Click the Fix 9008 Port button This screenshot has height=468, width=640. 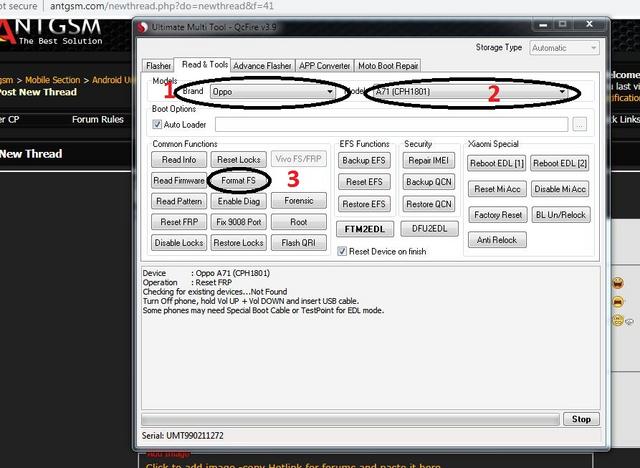(x=238, y=222)
